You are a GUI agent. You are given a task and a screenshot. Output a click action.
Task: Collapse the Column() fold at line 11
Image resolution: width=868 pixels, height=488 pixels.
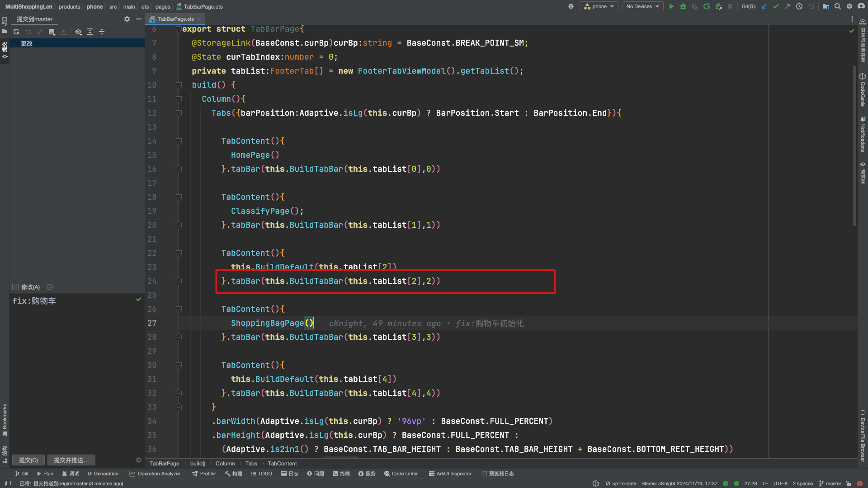(179, 99)
